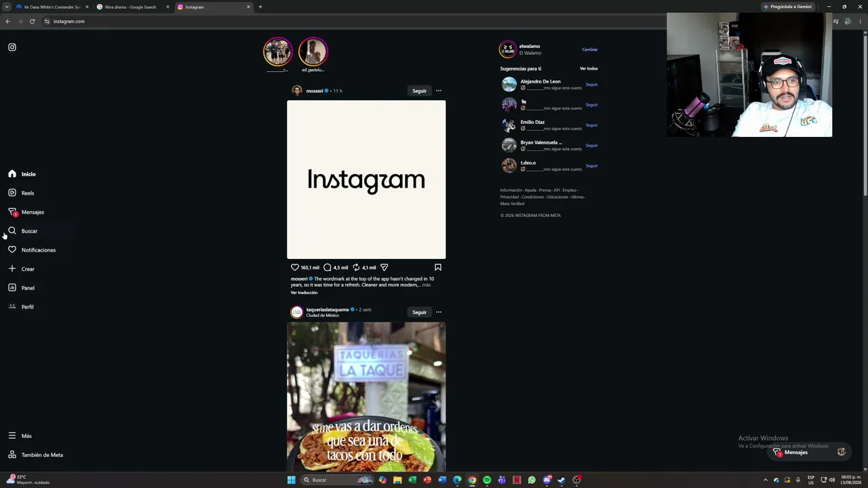868x488 pixels.
Task: Open Mensajes in the left sidebar
Action: click(26, 212)
